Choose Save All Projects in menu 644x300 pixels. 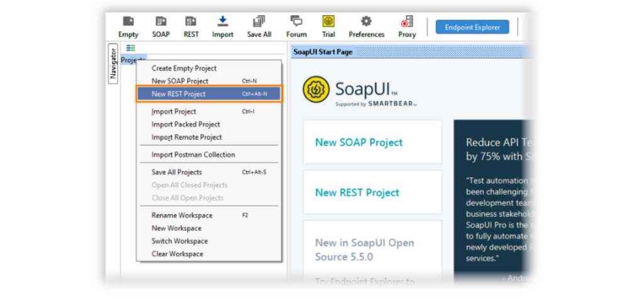(177, 172)
